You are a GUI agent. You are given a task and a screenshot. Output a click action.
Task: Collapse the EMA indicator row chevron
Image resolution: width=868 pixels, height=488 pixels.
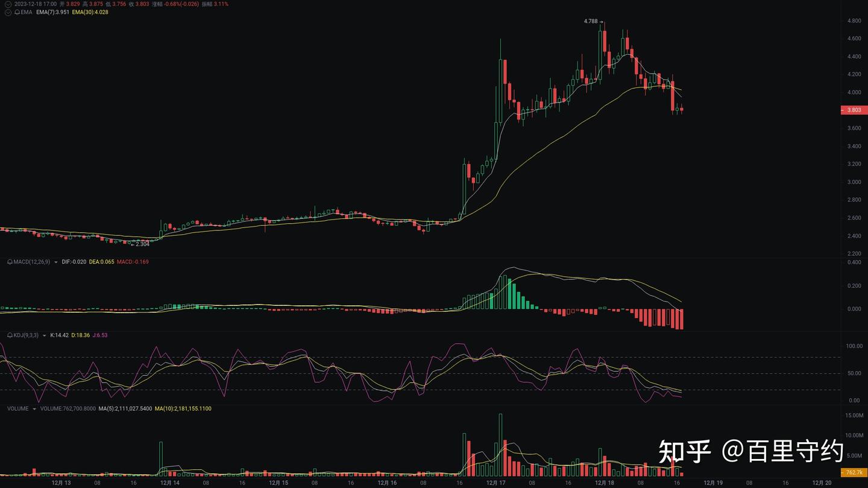point(8,12)
